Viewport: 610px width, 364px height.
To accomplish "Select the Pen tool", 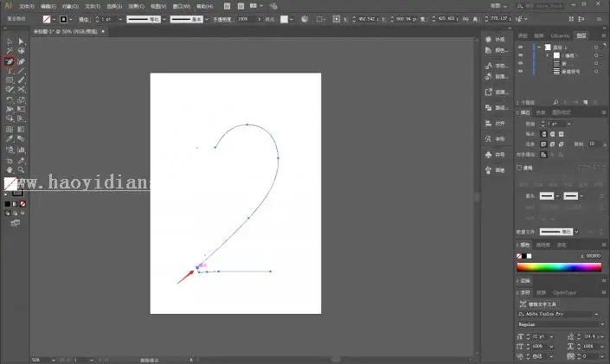I will click(x=10, y=61).
